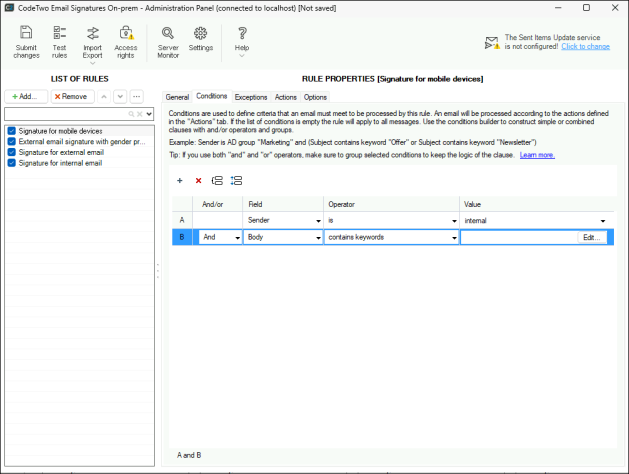This screenshot has height=474, width=629.
Task: Click the 'A and B' expression text
Action: 189,455
